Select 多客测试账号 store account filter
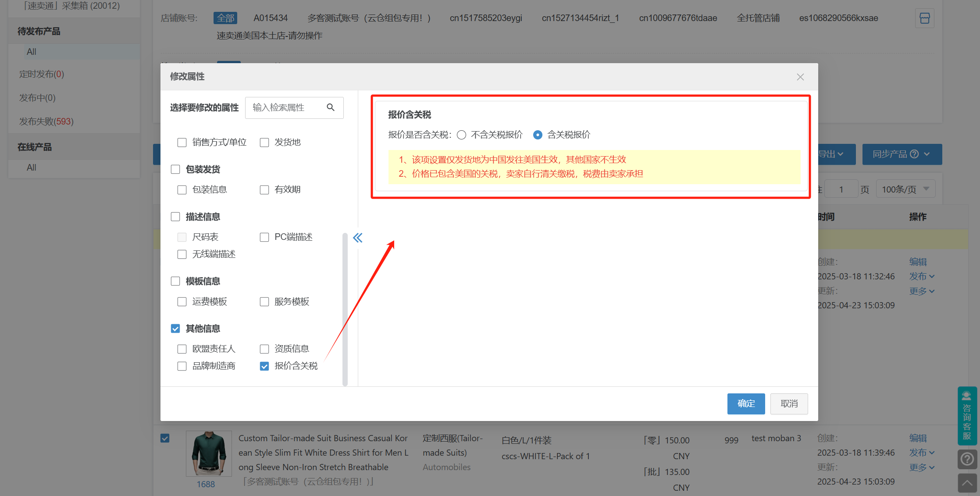 [x=369, y=18]
